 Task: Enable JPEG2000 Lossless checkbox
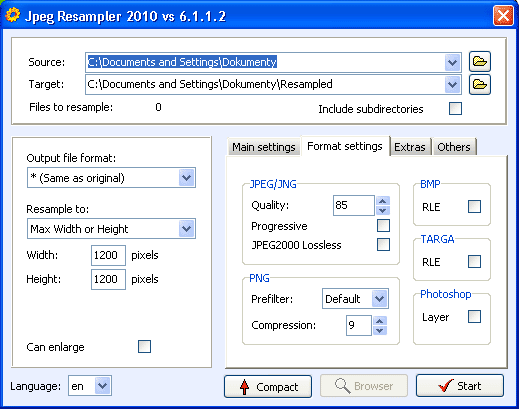pos(383,244)
